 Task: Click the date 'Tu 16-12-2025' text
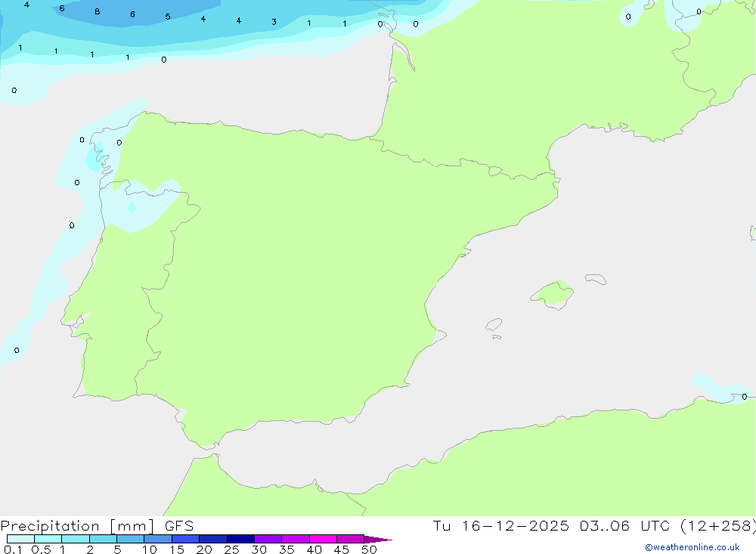pos(500,526)
